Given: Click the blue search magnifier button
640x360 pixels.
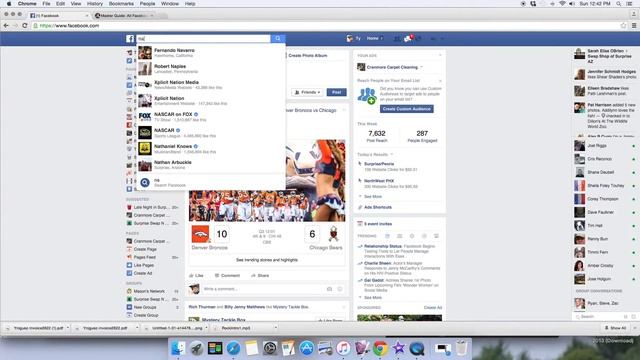Looking at the screenshot, I should pyautogui.click(x=278, y=38).
